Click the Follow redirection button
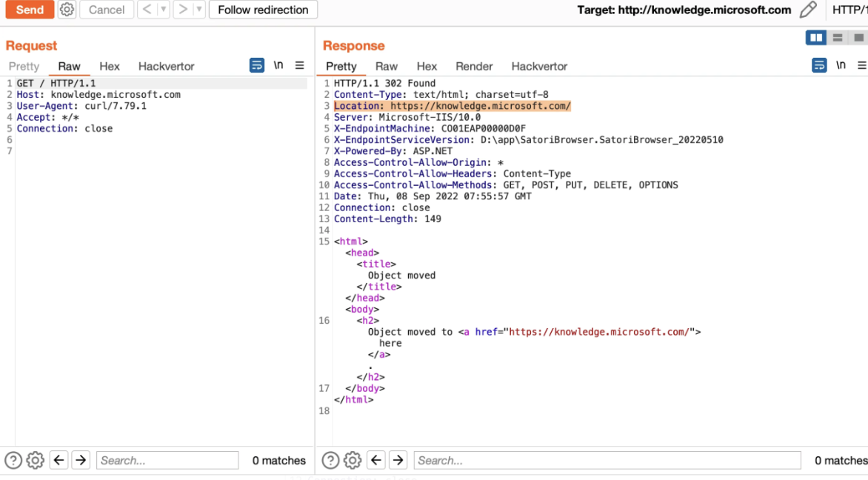This screenshot has height=480, width=868. (263, 10)
